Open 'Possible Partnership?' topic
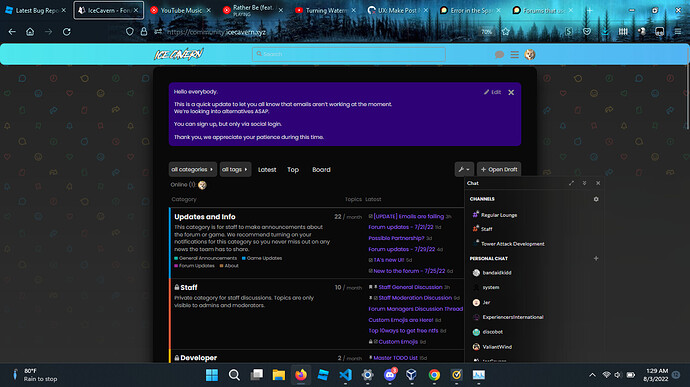 [396, 238]
